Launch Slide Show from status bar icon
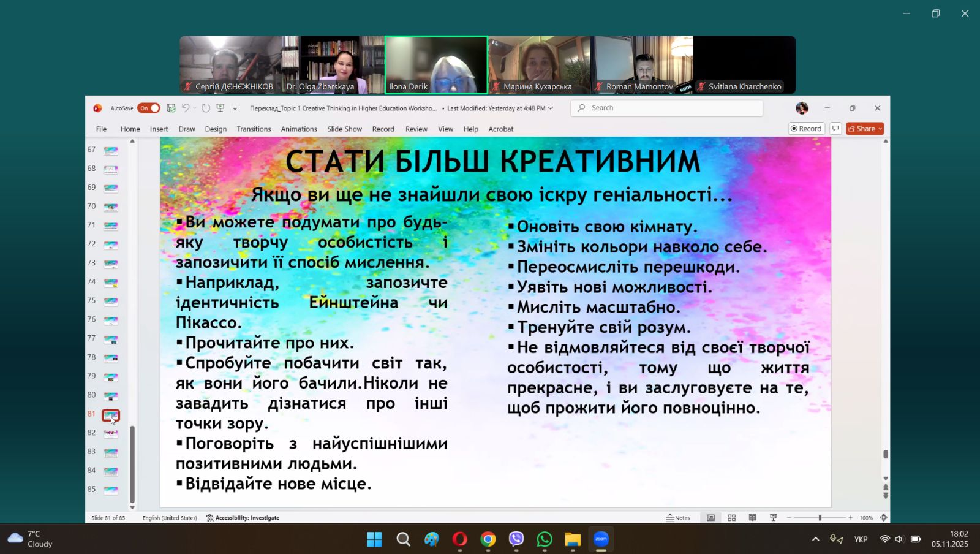This screenshot has width=980, height=554. tap(773, 518)
